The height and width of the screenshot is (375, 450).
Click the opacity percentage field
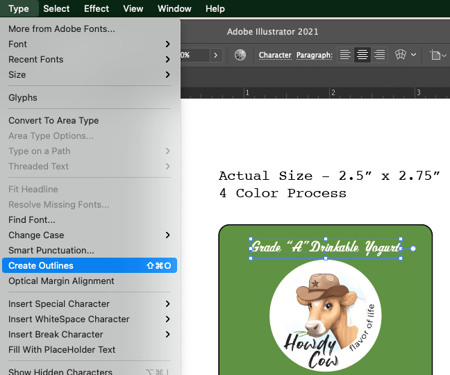(x=196, y=55)
